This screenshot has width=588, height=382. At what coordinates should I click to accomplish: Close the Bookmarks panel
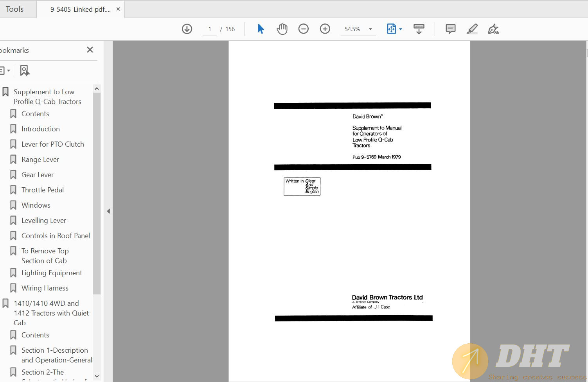tap(90, 50)
